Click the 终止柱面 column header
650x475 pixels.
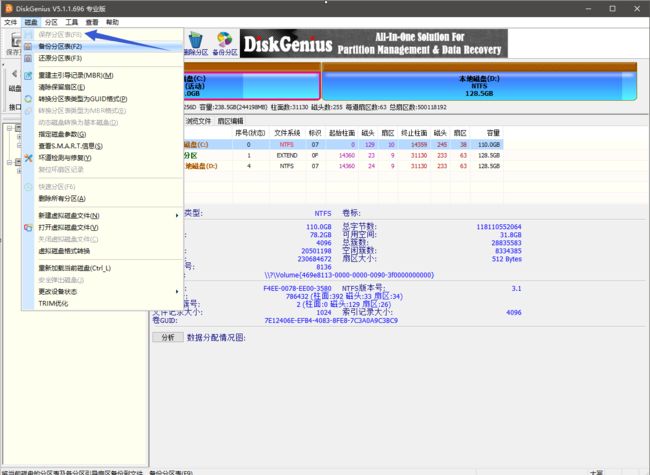414,133
